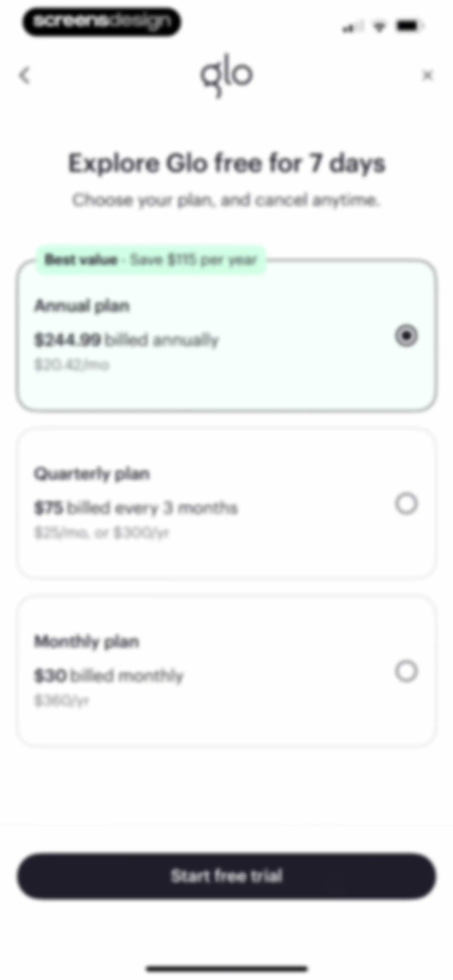Tap the home indicator bar
The height and width of the screenshot is (980, 453).
227,969
